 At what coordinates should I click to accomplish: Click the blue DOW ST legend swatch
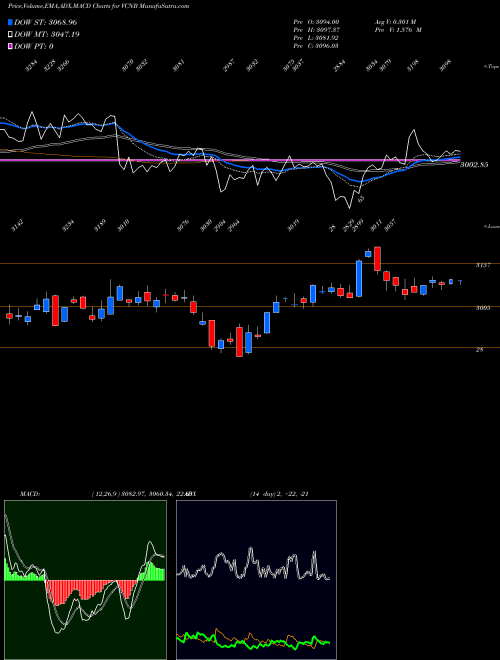10,22
